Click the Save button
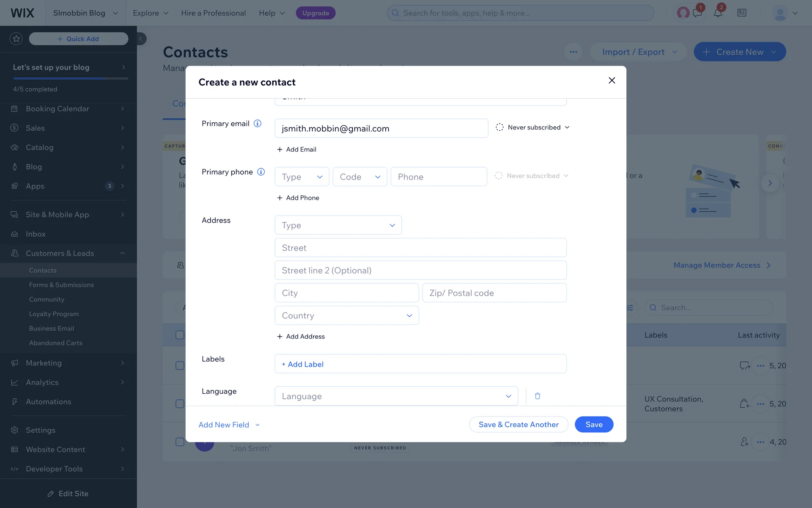The image size is (812, 508). pyautogui.click(x=594, y=425)
